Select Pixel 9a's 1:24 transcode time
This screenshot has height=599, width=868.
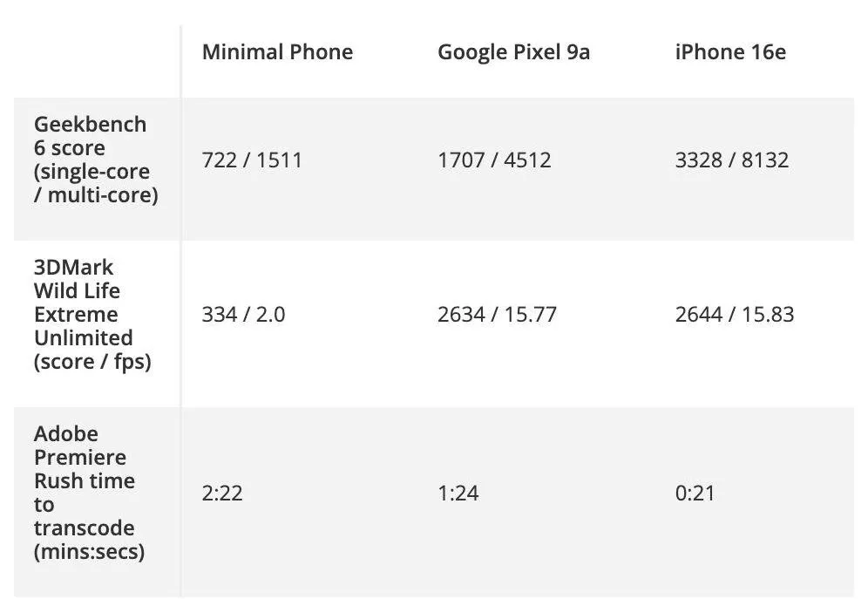458,493
